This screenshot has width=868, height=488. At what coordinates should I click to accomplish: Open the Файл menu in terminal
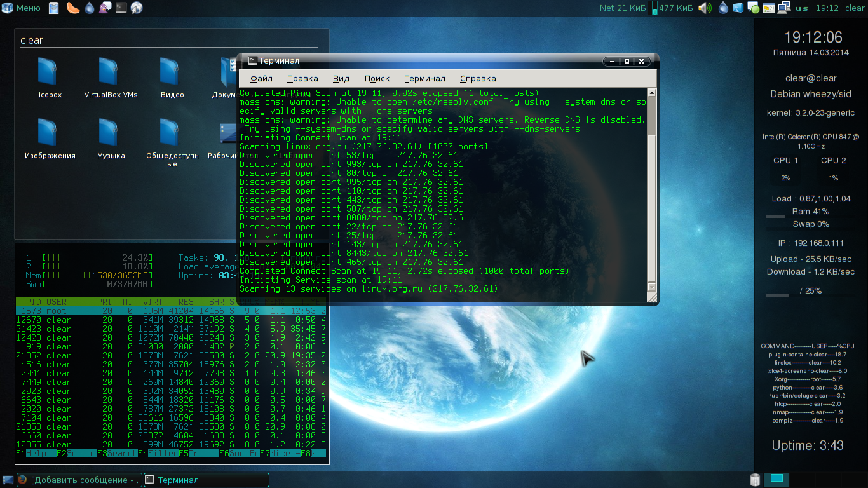(261, 78)
